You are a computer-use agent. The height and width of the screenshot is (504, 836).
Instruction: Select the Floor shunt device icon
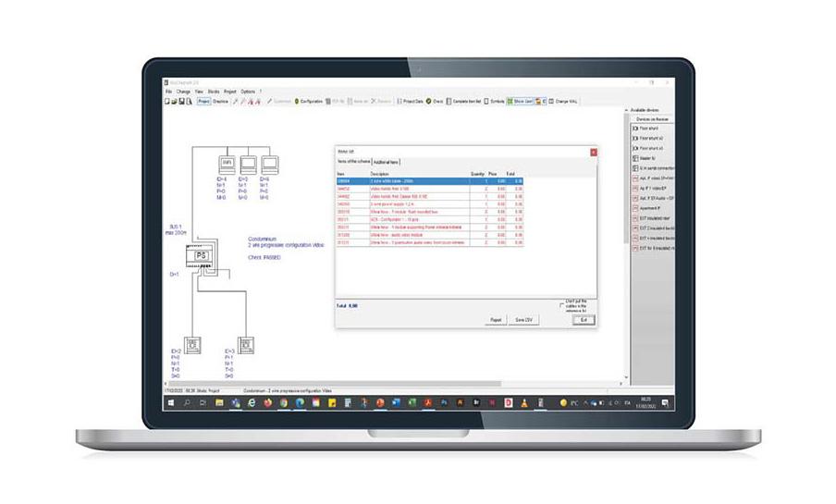pyautogui.click(x=636, y=128)
